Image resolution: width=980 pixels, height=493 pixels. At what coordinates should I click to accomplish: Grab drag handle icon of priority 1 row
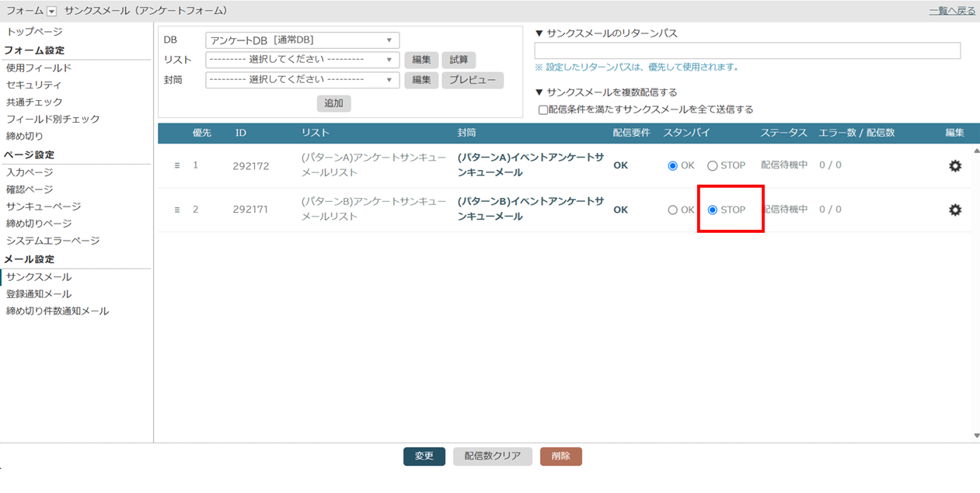[x=177, y=165]
